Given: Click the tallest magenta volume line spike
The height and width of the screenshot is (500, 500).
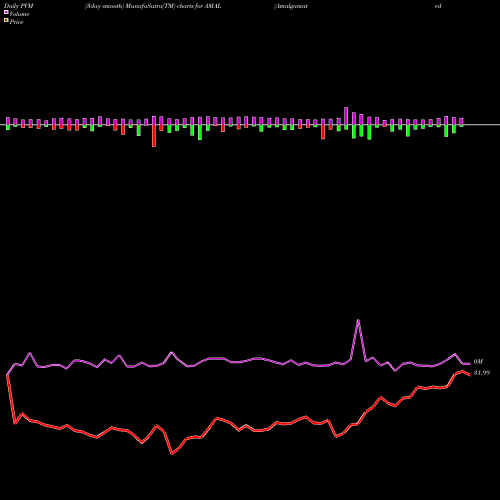Looking at the screenshot, I should [358, 321].
